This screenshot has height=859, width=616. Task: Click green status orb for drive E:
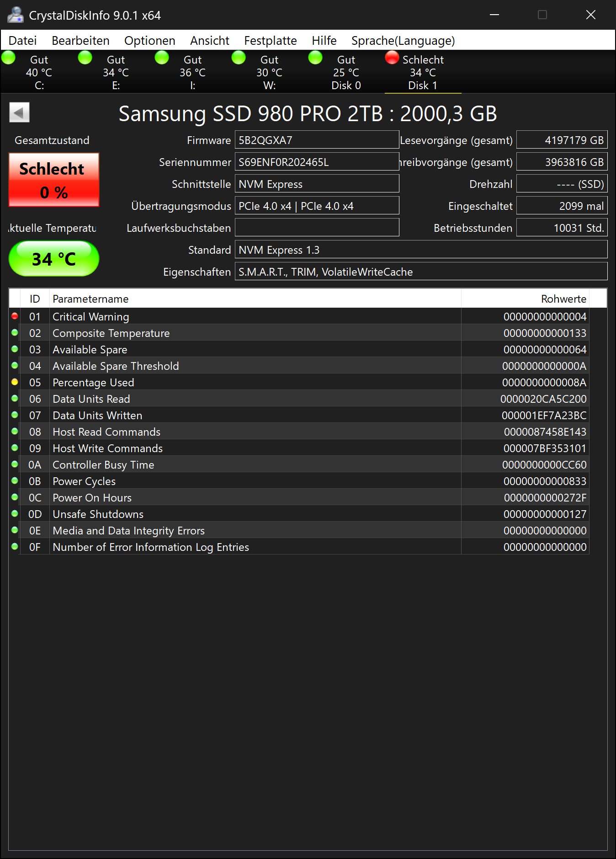(85, 58)
